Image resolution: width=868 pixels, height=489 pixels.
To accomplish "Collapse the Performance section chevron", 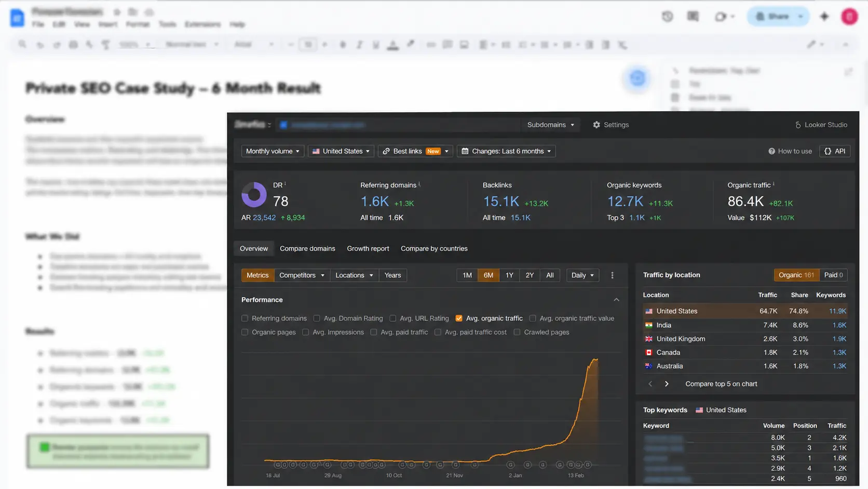I will 616,300.
